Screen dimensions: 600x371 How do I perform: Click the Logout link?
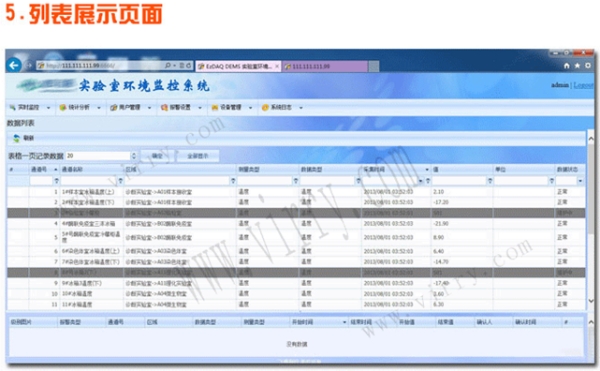click(x=583, y=85)
